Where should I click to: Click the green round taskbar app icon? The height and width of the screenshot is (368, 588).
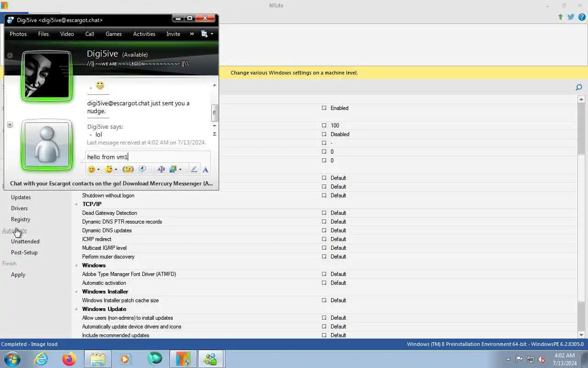[x=154, y=358]
